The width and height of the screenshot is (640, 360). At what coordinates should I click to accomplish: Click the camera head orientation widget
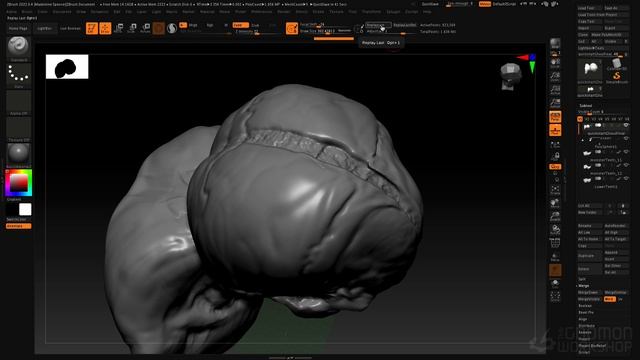(x=511, y=76)
